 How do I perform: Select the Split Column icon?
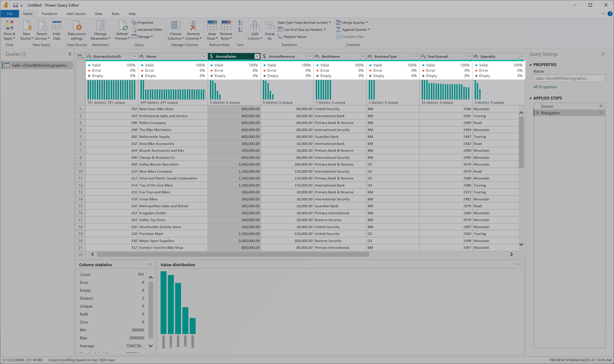(x=255, y=28)
